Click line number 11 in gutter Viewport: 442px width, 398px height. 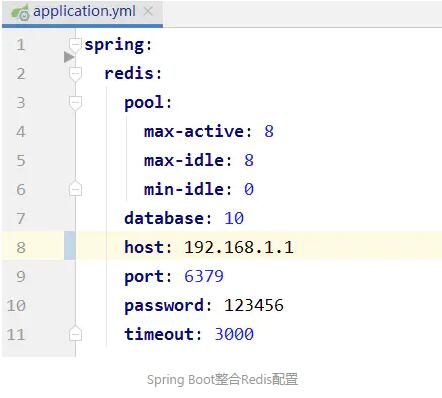click(x=16, y=335)
